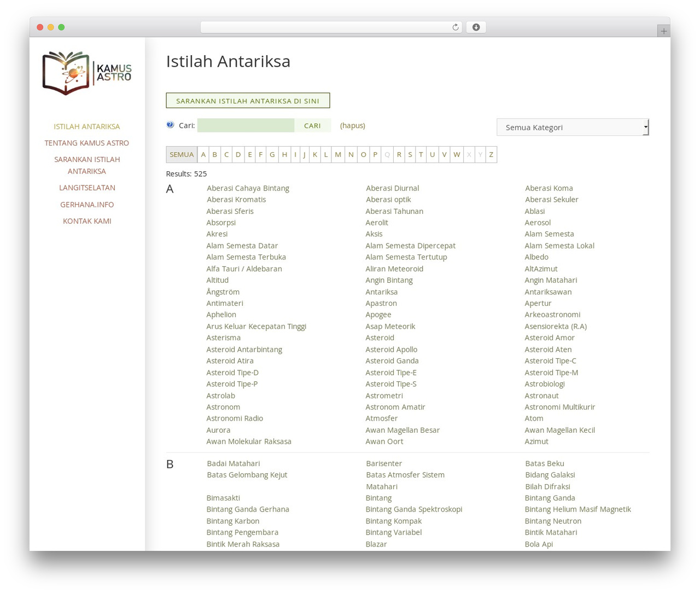This screenshot has width=700, height=593.
Task: Filter terms by letter Z
Action: tap(491, 154)
